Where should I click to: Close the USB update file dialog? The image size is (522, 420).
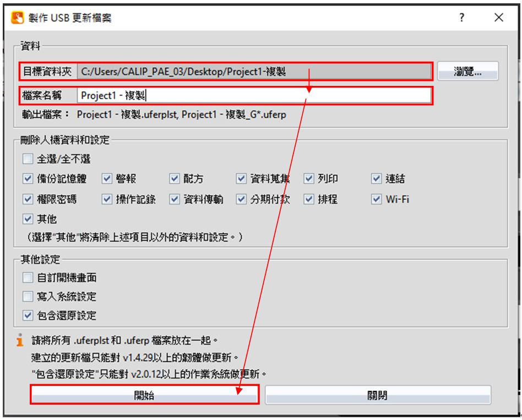point(498,17)
